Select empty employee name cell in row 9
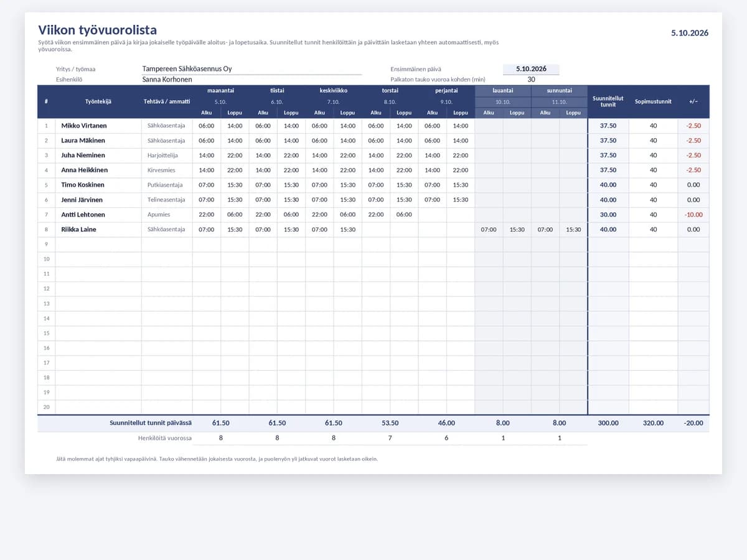 [98, 245]
